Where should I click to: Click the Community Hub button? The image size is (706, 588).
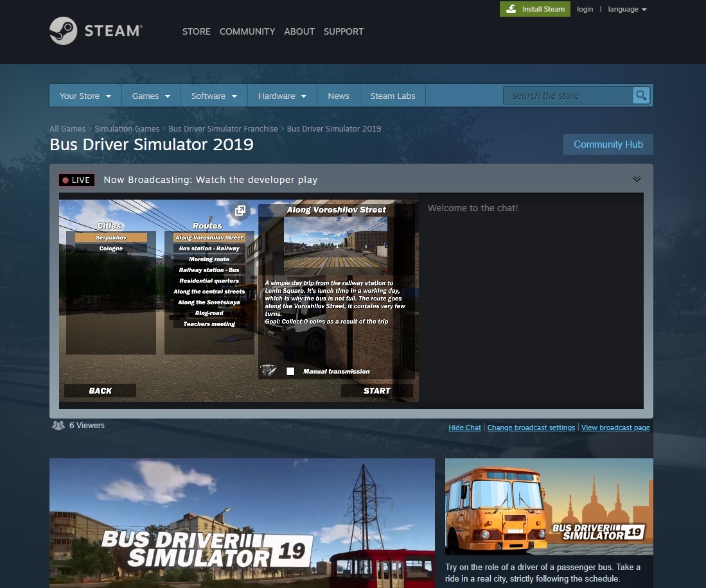pyautogui.click(x=608, y=144)
